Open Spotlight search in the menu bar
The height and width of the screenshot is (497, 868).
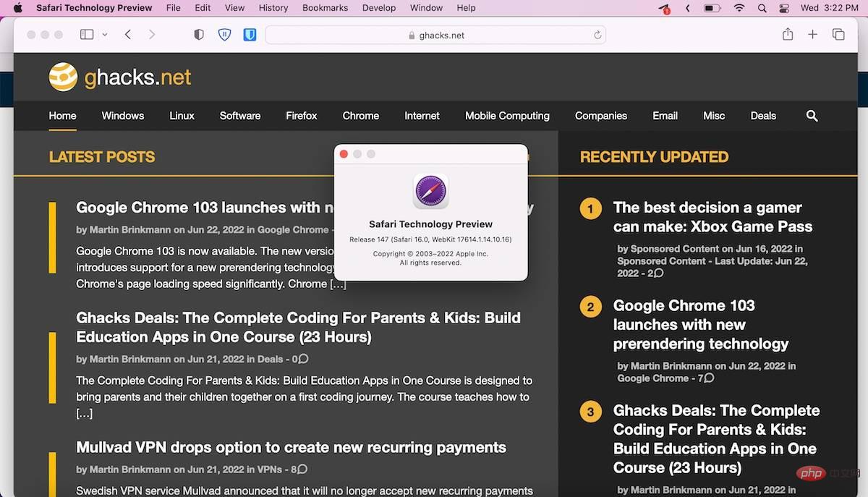click(x=762, y=8)
